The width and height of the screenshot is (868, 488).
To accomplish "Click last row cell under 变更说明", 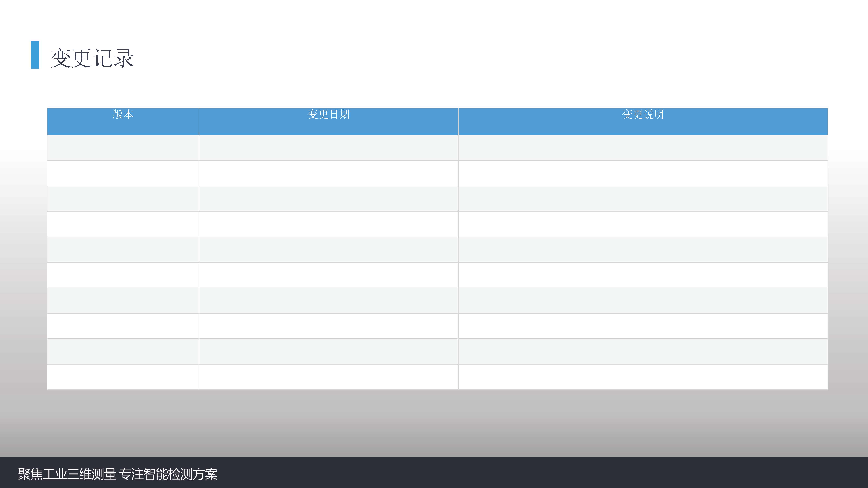I will click(x=643, y=377).
